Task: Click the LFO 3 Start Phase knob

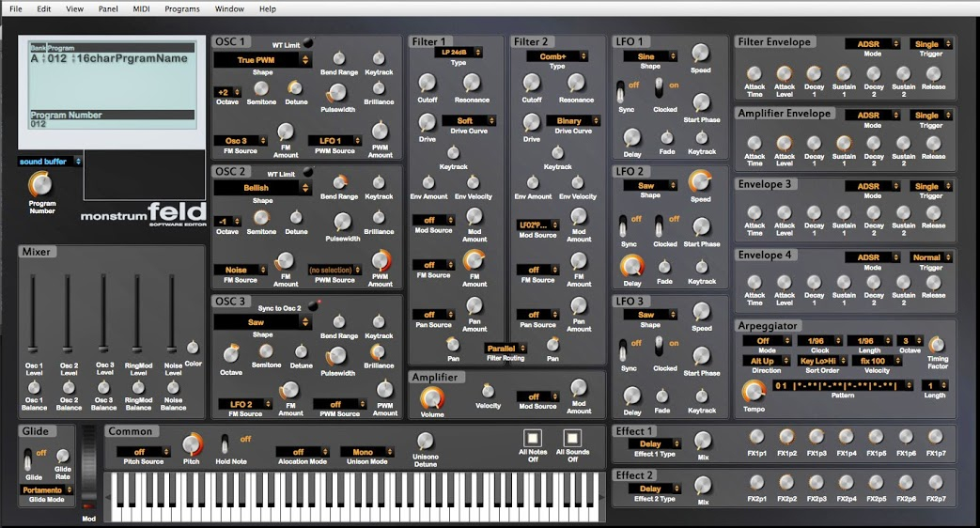Action: point(702,356)
